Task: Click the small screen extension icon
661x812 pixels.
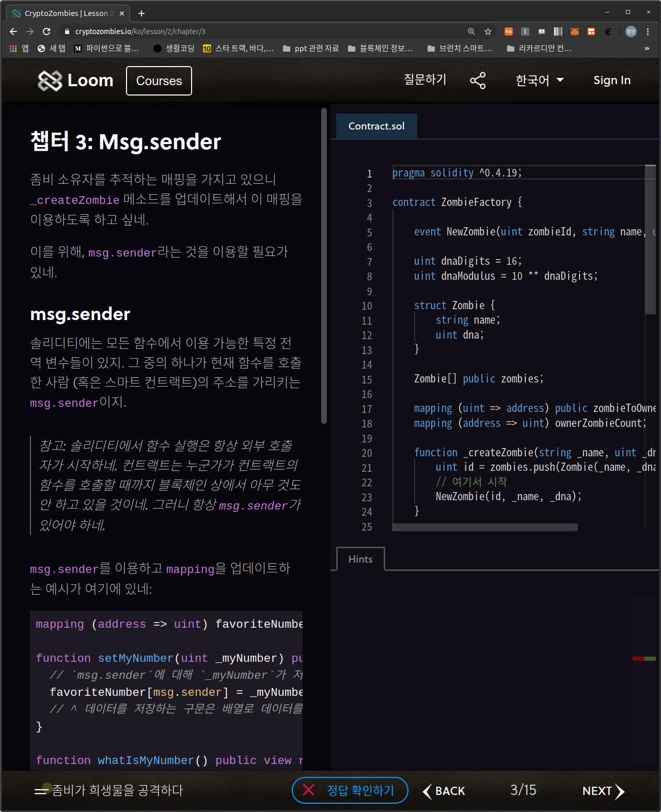Action: 542,31
